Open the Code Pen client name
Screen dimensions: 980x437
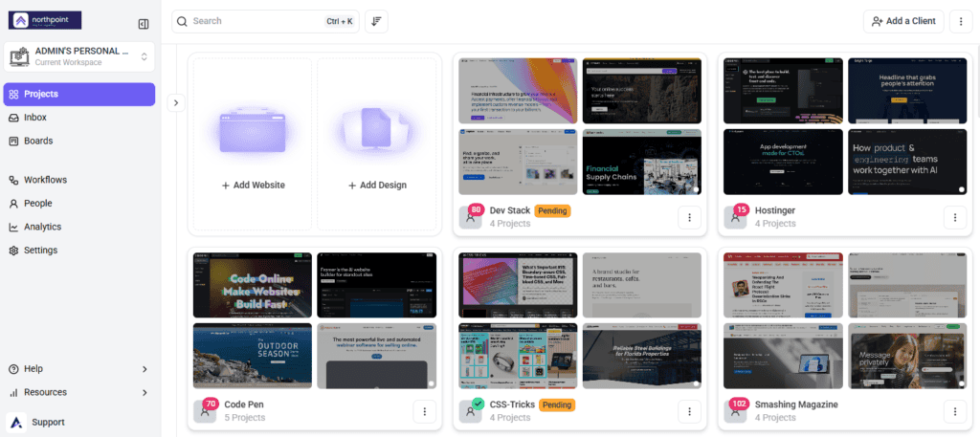click(x=244, y=404)
